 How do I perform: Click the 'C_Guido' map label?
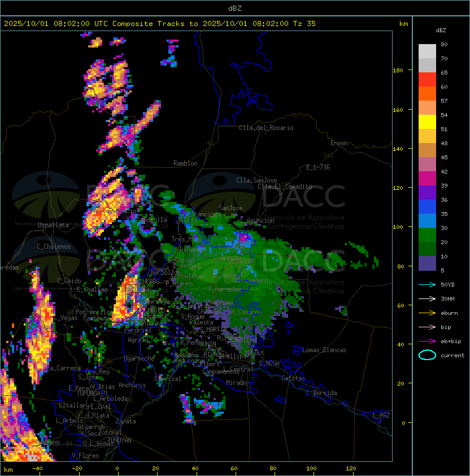click(x=69, y=281)
